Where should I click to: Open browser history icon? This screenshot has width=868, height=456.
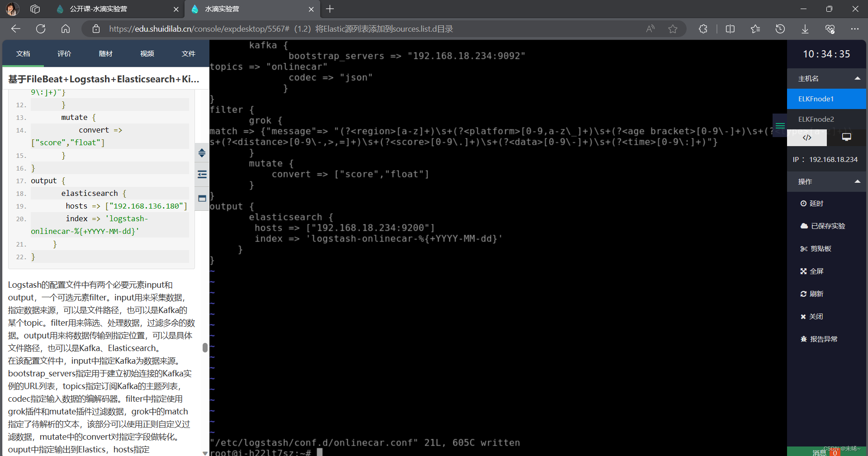(x=780, y=29)
